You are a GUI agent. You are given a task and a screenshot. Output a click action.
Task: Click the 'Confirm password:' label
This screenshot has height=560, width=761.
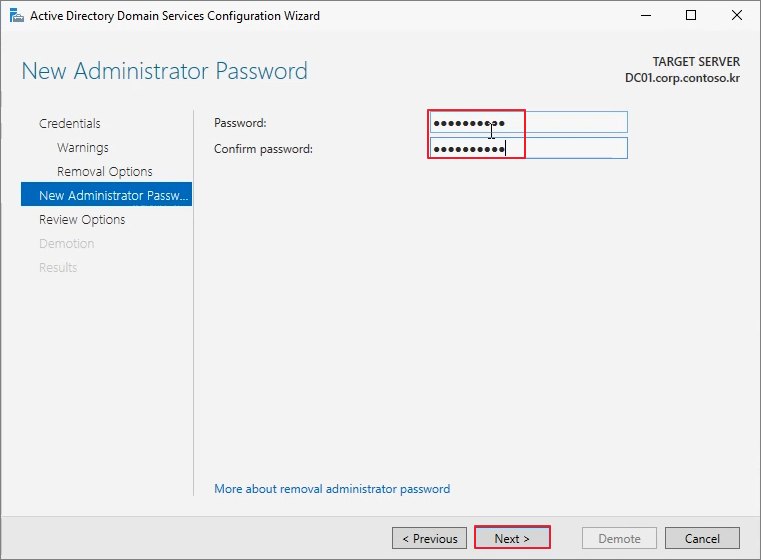point(263,148)
